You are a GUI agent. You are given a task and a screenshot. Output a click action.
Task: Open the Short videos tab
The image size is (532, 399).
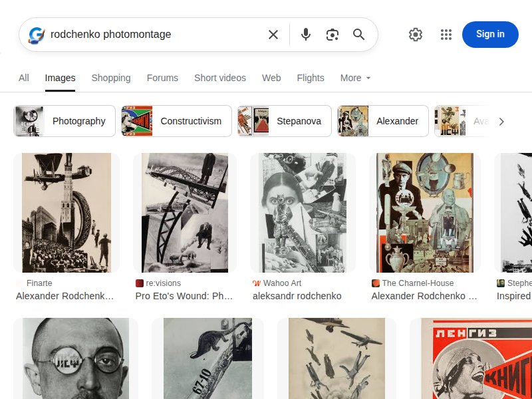(x=220, y=78)
